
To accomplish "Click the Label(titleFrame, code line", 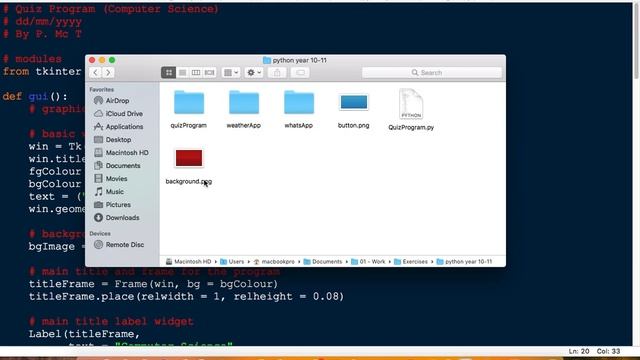I will [x=84, y=334].
